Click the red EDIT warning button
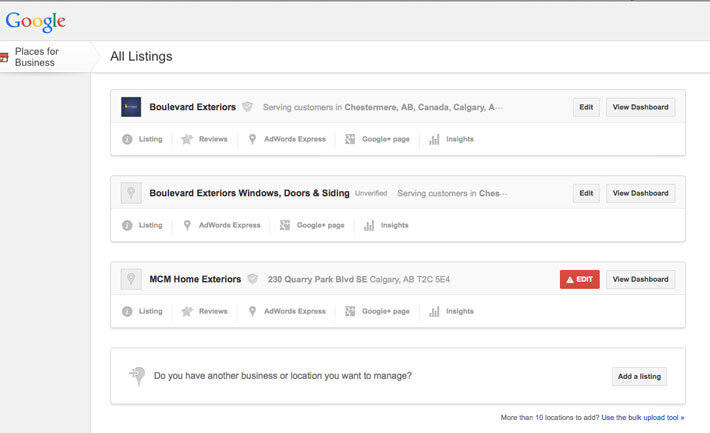This screenshot has height=433, width=710. 580,279
